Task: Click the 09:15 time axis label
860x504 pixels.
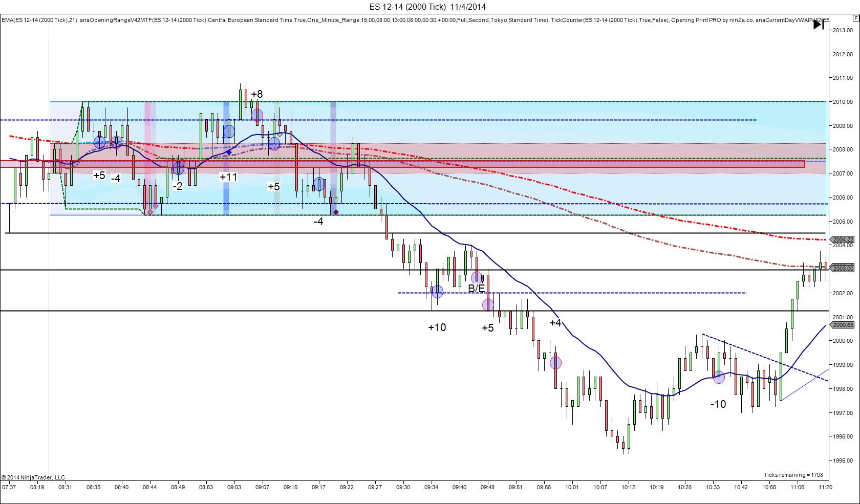Action: tap(291, 487)
